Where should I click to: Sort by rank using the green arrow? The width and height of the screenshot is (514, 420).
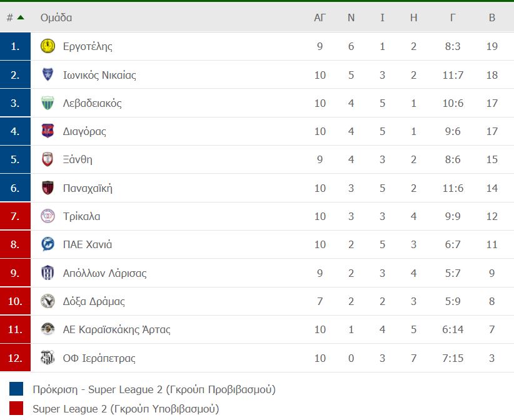pyautogui.click(x=21, y=17)
